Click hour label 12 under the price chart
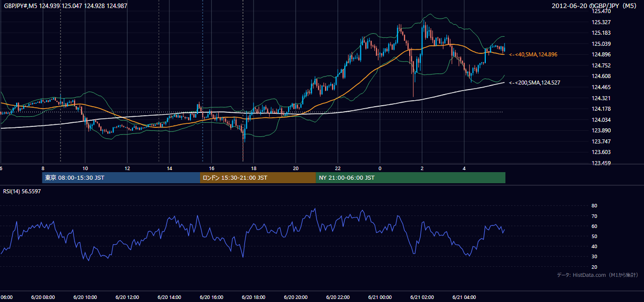The height and width of the screenshot is (302, 644). (127, 168)
